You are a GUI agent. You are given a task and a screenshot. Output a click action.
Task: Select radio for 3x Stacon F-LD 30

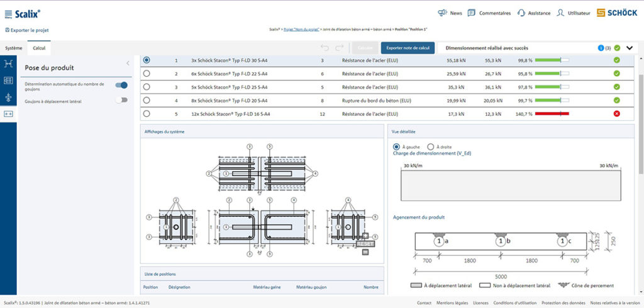[x=147, y=60]
